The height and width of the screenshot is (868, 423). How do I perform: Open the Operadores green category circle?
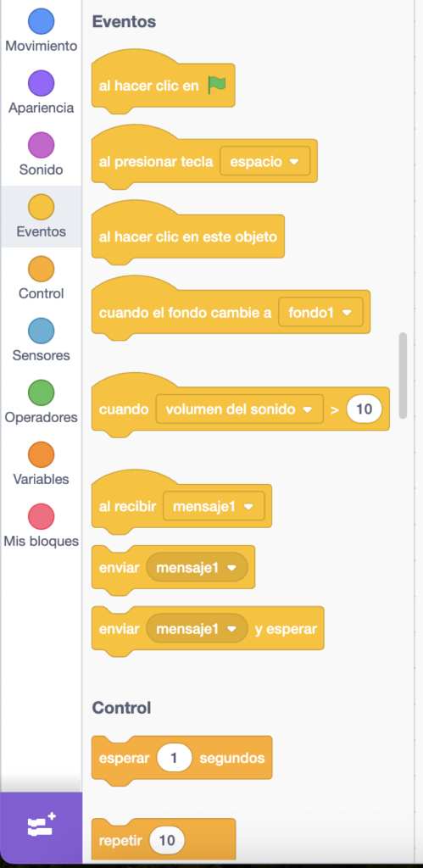pos(41,393)
